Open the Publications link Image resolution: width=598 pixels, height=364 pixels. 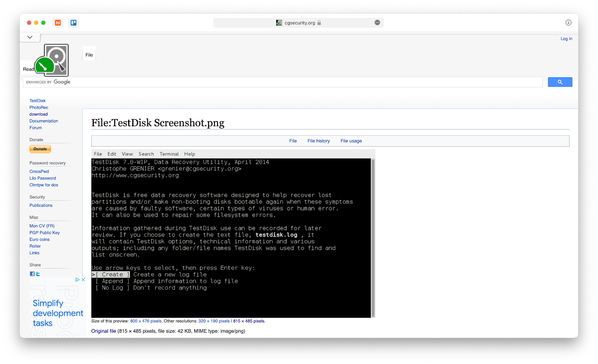tap(41, 205)
